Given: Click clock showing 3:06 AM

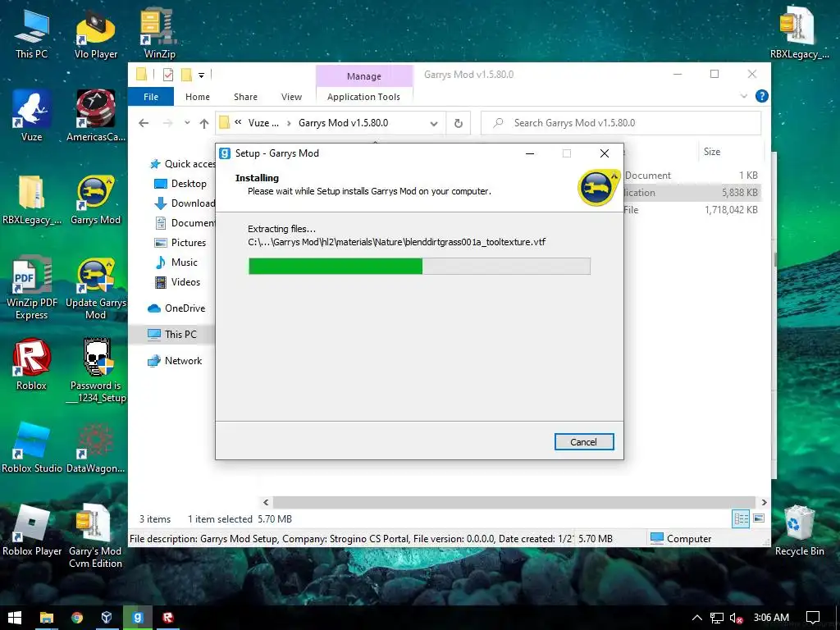Looking at the screenshot, I should click(771, 618).
